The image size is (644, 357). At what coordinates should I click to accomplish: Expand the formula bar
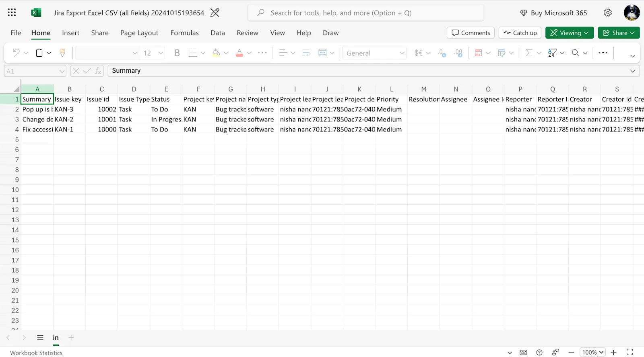click(x=632, y=71)
